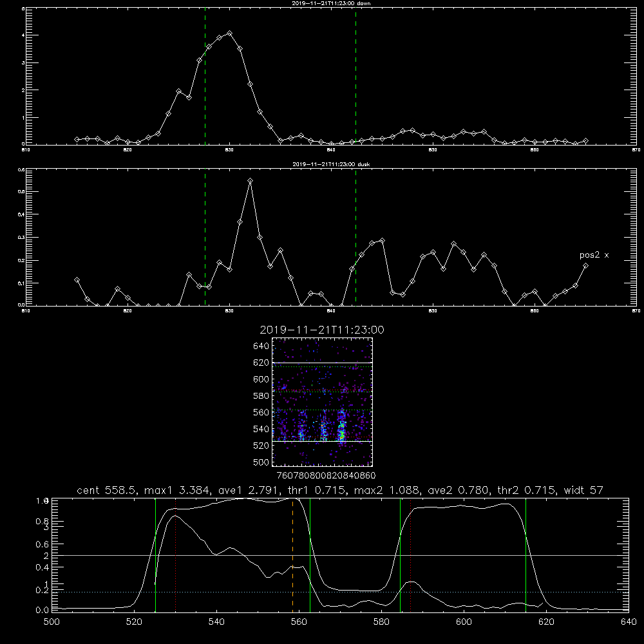This screenshot has height=644, width=644.
Task: Click the 540 tick label on bottom plot x-axis
Action: (x=216, y=622)
